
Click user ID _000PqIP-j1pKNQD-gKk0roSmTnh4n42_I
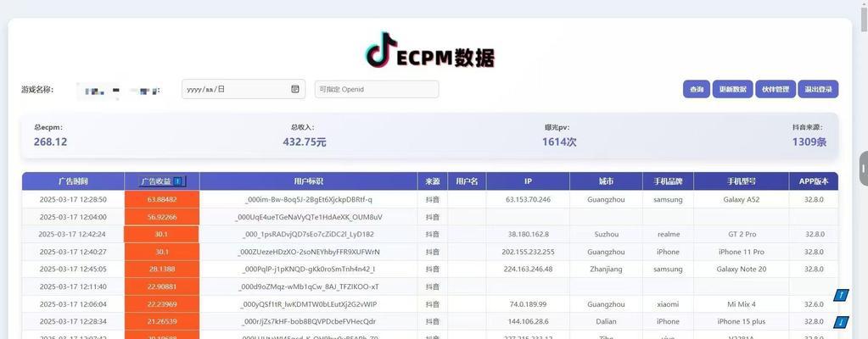tap(308, 270)
